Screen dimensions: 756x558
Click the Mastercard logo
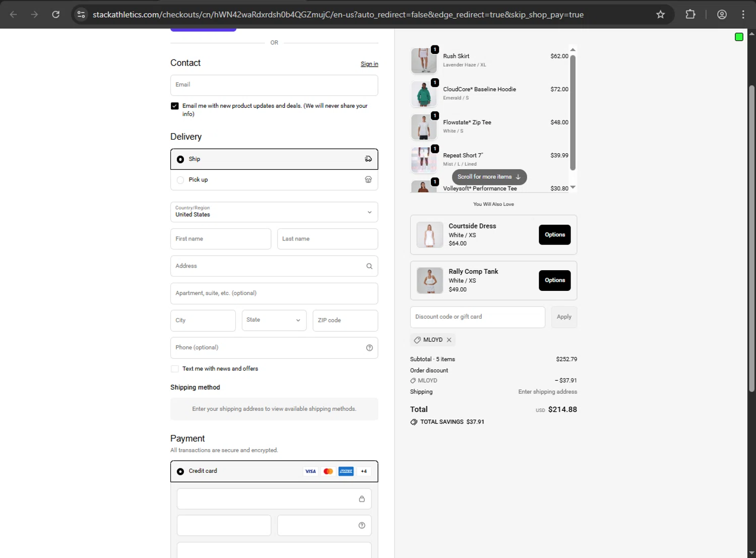pos(328,471)
